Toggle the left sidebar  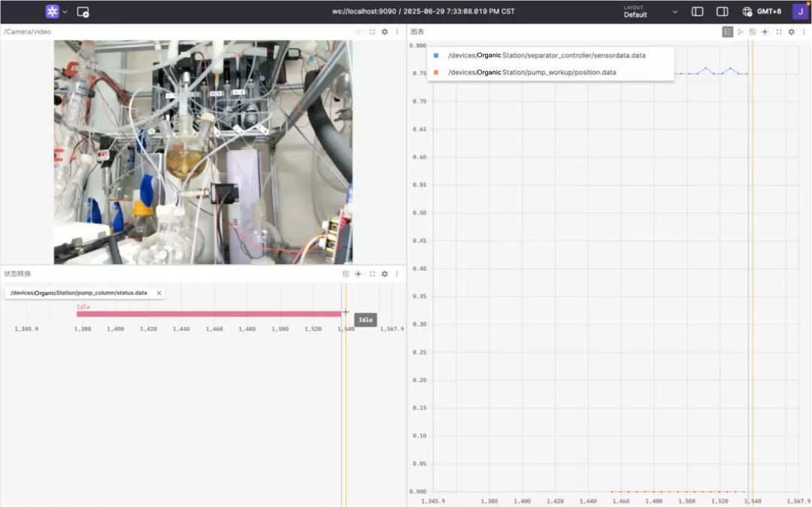tap(697, 12)
